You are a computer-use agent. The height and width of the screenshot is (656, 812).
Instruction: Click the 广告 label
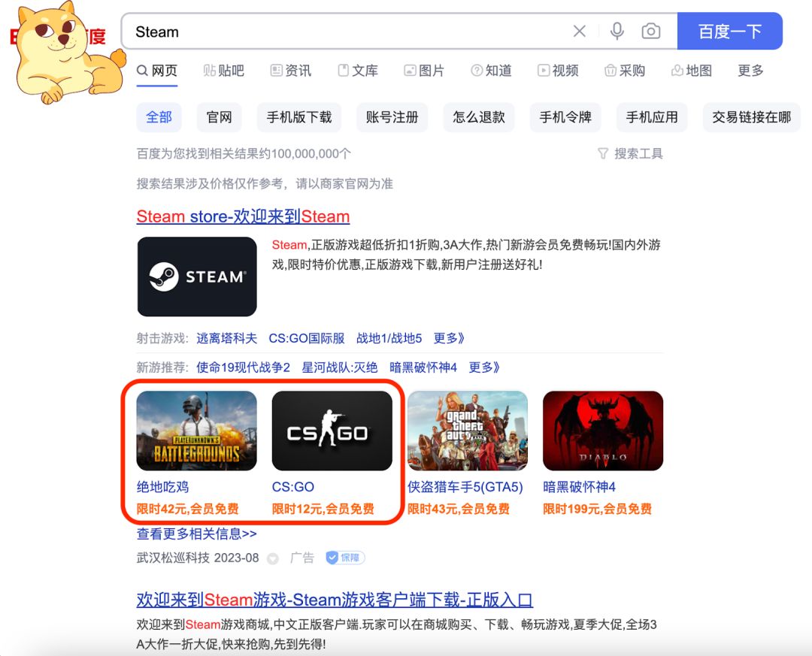302,558
